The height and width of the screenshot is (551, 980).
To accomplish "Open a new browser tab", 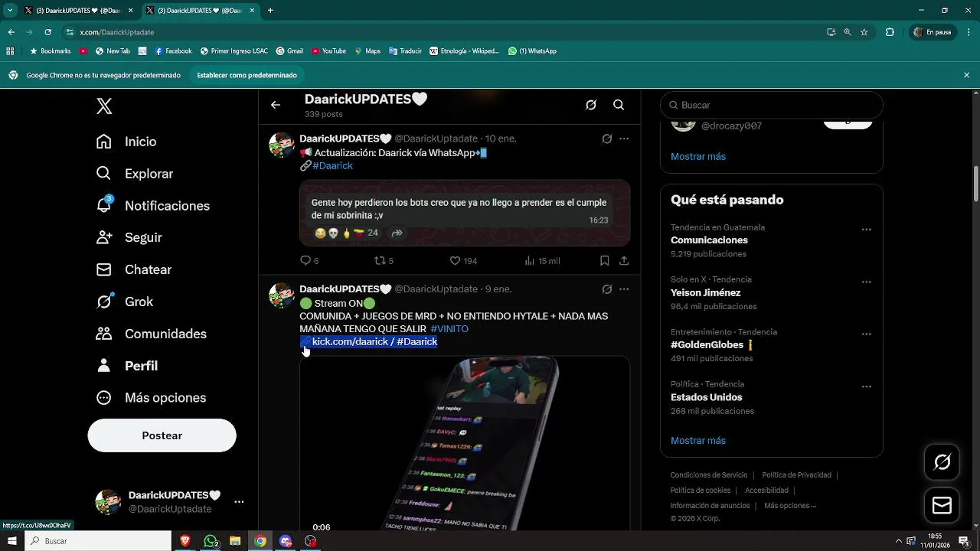I will pos(270,11).
